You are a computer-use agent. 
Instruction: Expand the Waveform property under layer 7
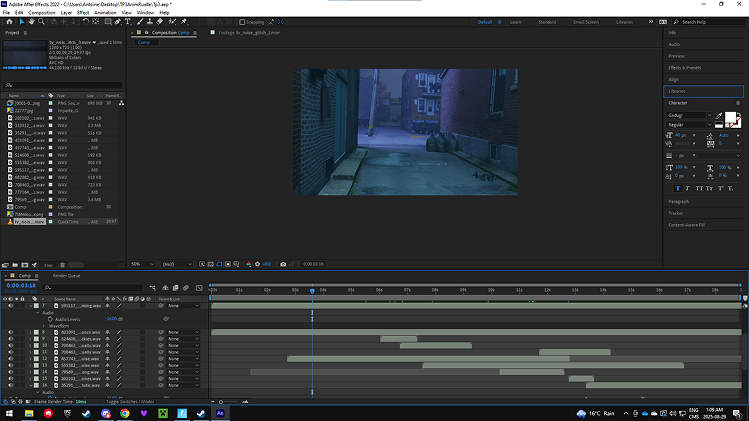[x=45, y=325]
